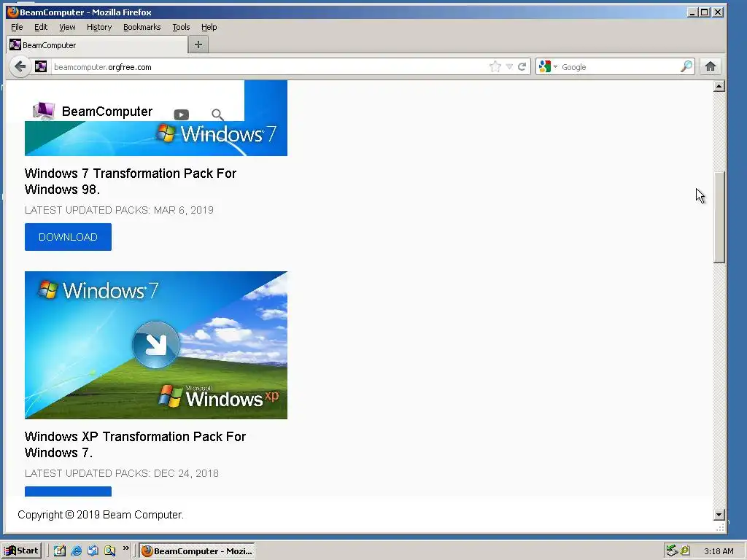Open the search engine dropdown arrow

click(x=555, y=66)
